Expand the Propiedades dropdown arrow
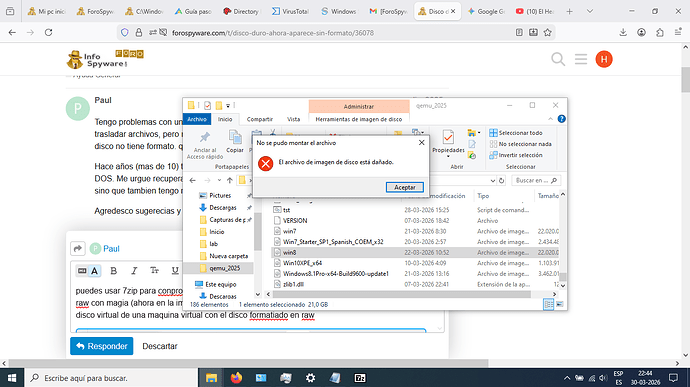 [448, 157]
